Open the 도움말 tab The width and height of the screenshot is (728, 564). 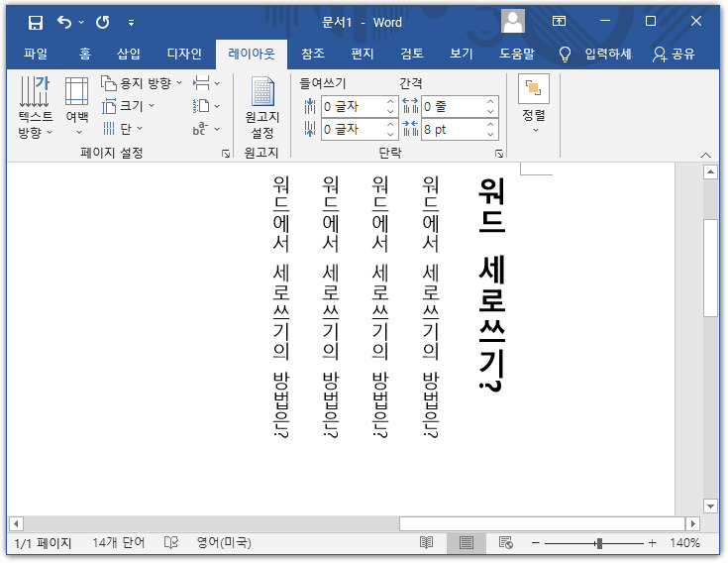tap(517, 54)
